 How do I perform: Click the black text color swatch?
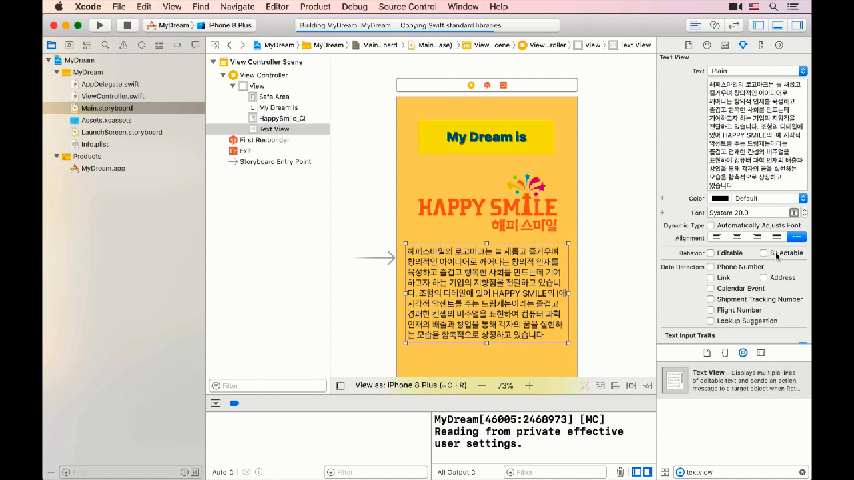(x=719, y=198)
